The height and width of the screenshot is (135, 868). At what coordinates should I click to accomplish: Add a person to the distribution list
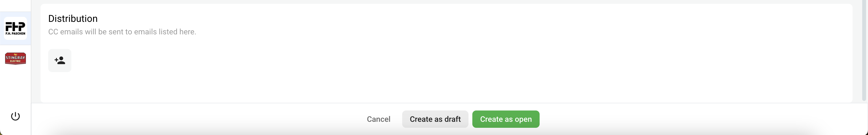pyautogui.click(x=60, y=61)
